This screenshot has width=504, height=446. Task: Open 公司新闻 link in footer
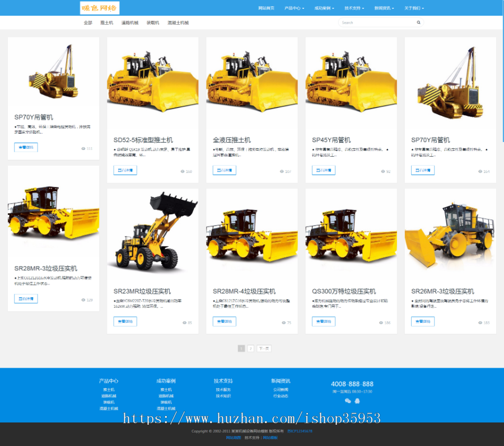[x=281, y=389]
